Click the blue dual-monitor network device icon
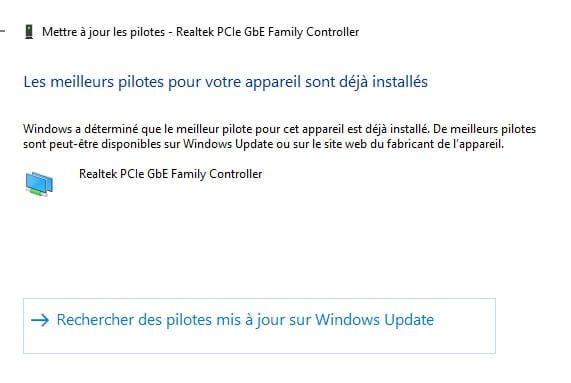571x383 pixels. (x=39, y=184)
